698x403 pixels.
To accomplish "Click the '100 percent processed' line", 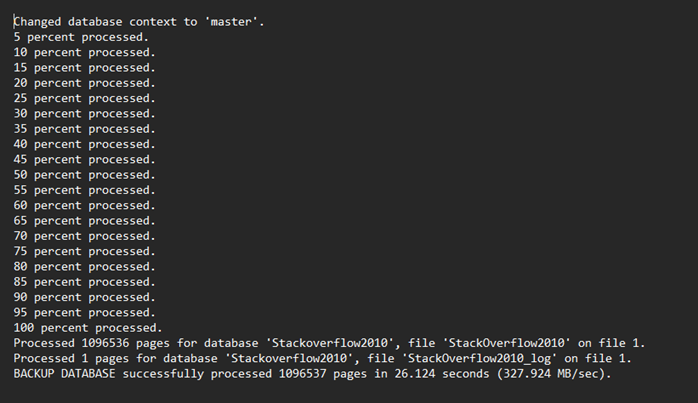I will coord(88,328).
